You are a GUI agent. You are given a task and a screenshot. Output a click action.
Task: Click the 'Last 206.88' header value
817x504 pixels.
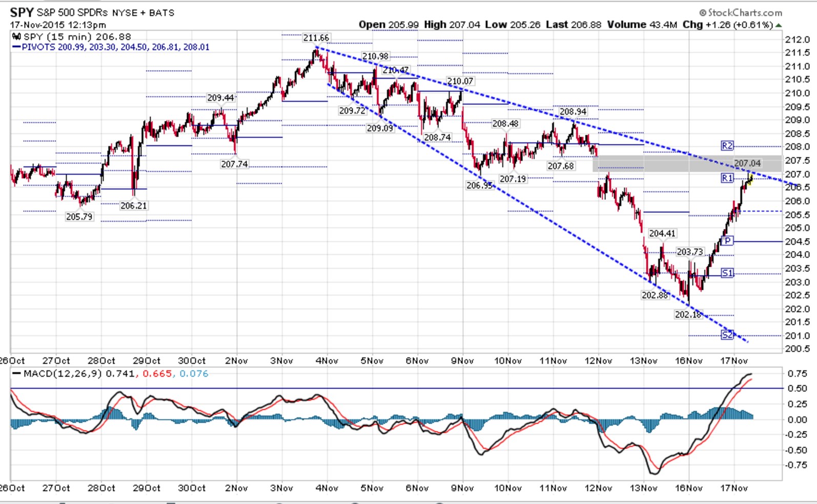[574, 25]
